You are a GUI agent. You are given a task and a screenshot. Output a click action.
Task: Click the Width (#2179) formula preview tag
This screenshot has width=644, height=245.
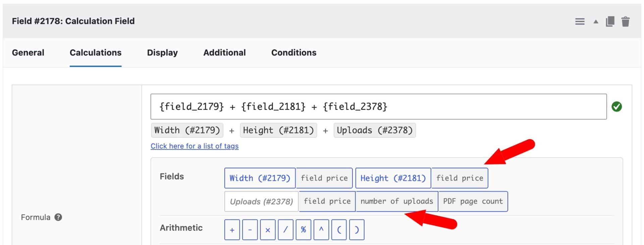coord(187,130)
